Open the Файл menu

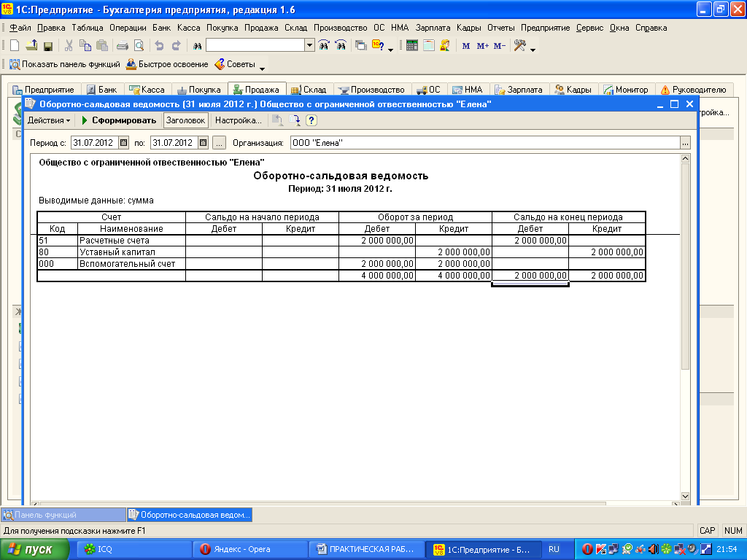point(20,28)
